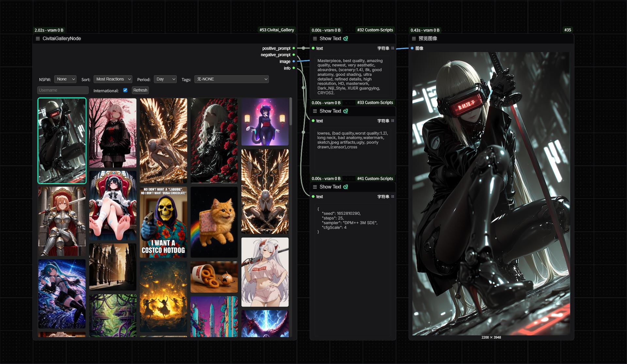Open the CivitaiGalleryNode hamburger menu icon
This screenshot has width=627, height=364.
click(38, 39)
